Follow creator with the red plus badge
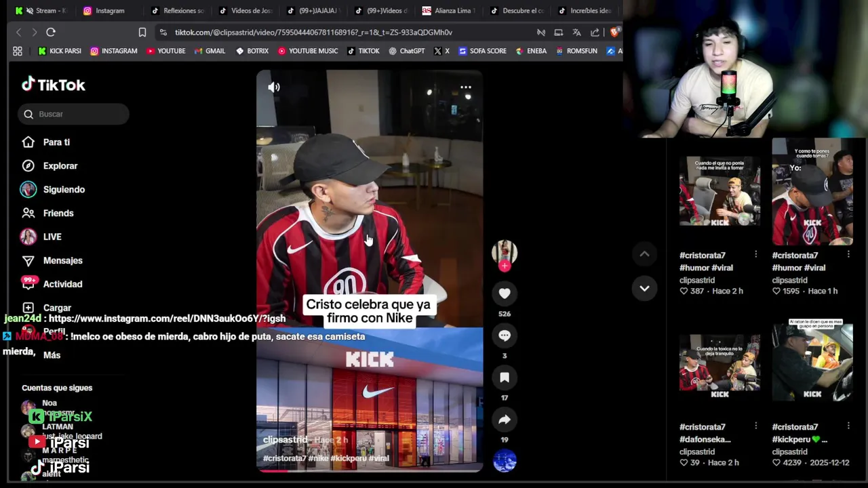This screenshot has width=868, height=488. (x=505, y=266)
